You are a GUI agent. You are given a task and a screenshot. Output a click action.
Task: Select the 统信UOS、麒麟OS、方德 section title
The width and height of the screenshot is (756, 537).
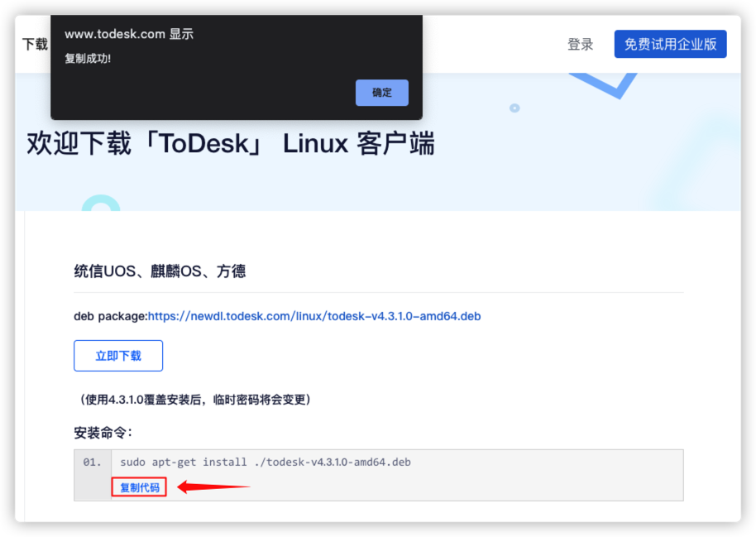click(160, 271)
